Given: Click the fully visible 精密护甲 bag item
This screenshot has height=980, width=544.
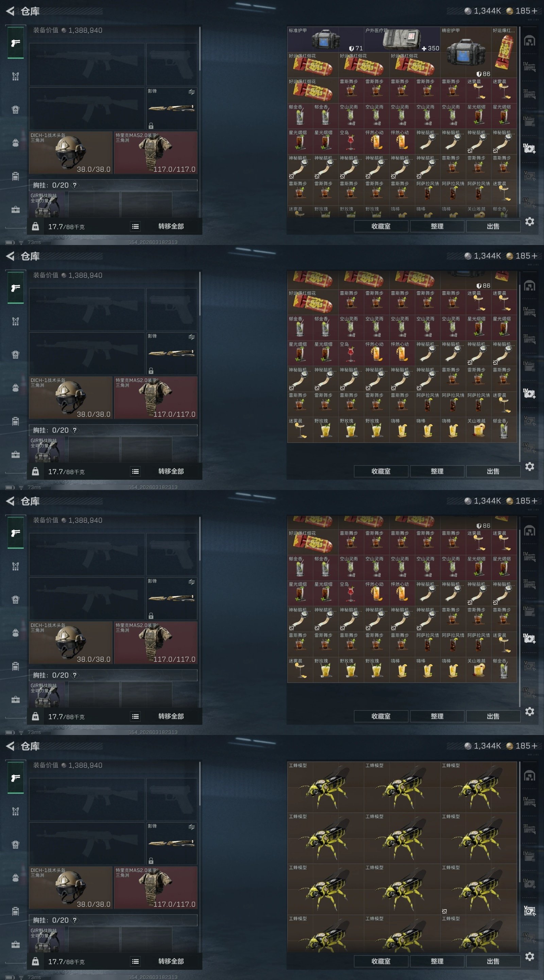Looking at the screenshot, I should pyautogui.click(x=465, y=52).
